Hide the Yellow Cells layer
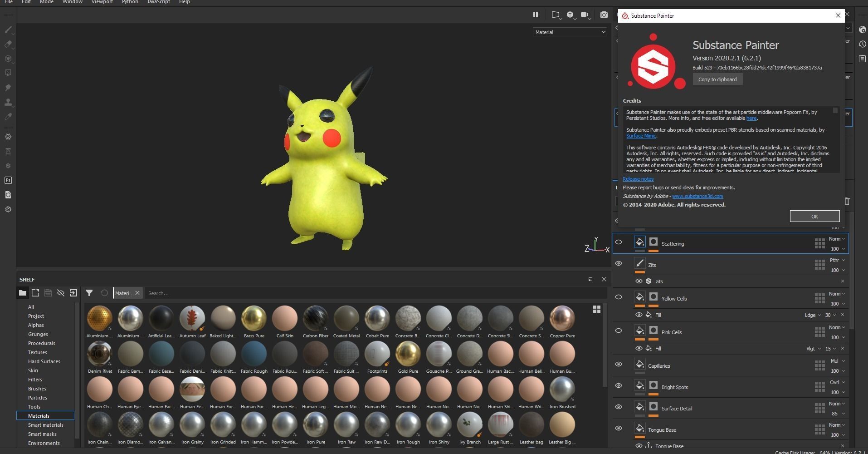 619,297
